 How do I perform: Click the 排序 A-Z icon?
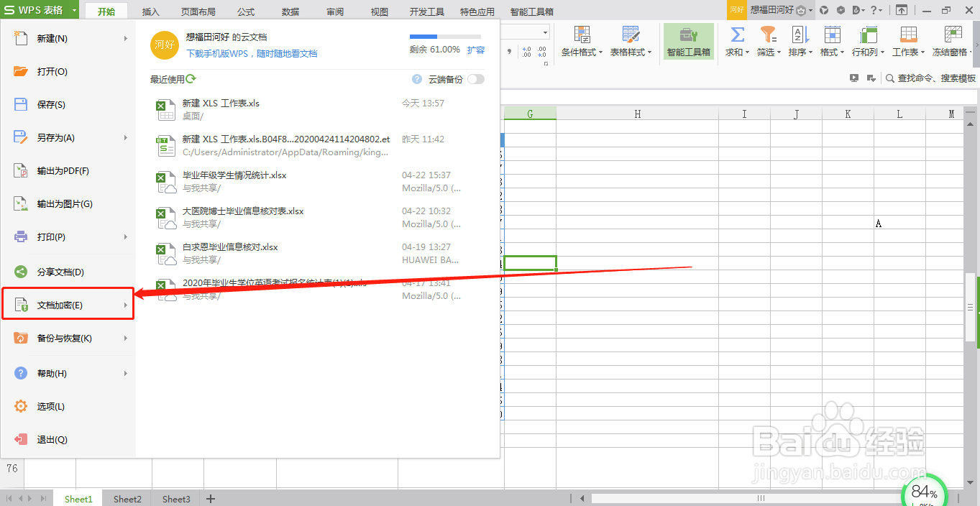[x=800, y=34]
